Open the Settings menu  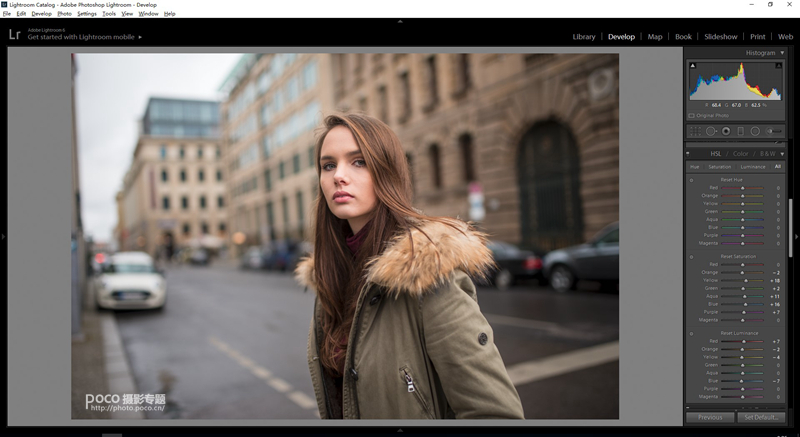point(87,14)
